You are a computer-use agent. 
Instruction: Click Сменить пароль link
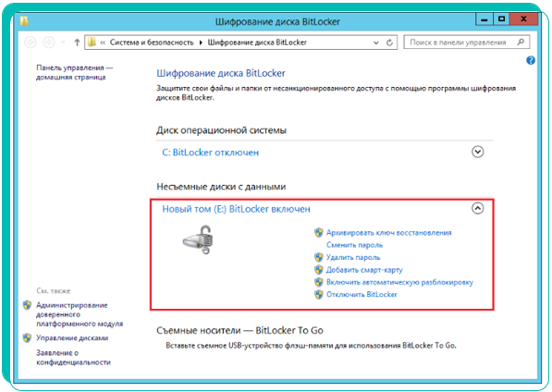coord(354,245)
